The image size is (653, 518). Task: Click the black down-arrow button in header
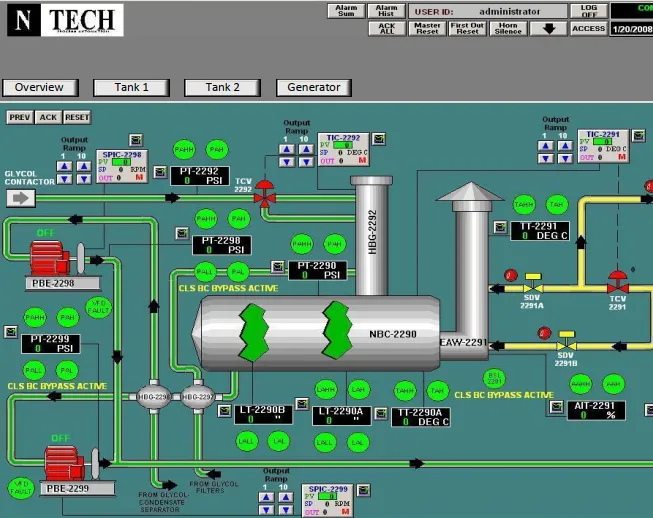coord(548,29)
